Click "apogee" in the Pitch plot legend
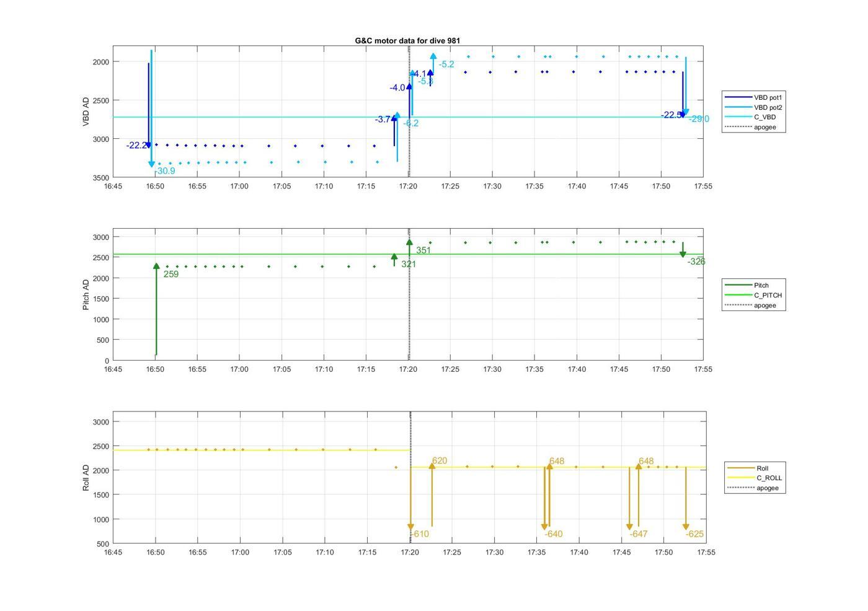The height and width of the screenshot is (611, 868). click(x=750, y=305)
